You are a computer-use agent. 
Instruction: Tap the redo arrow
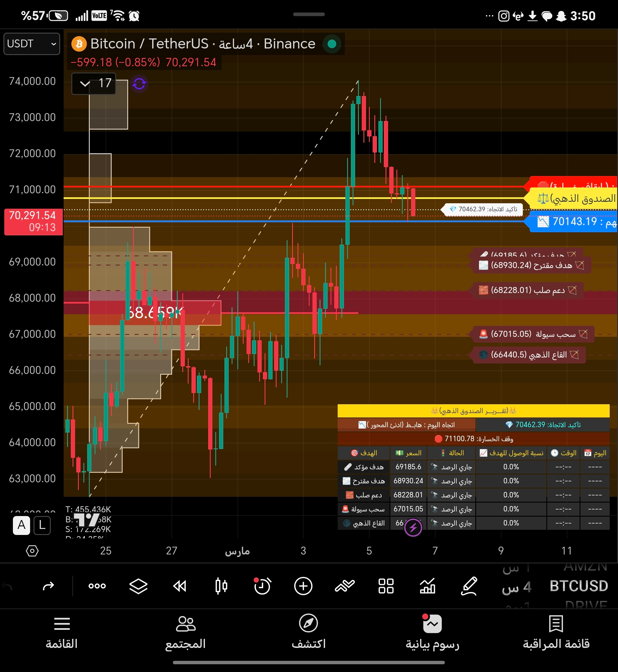[x=48, y=586]
